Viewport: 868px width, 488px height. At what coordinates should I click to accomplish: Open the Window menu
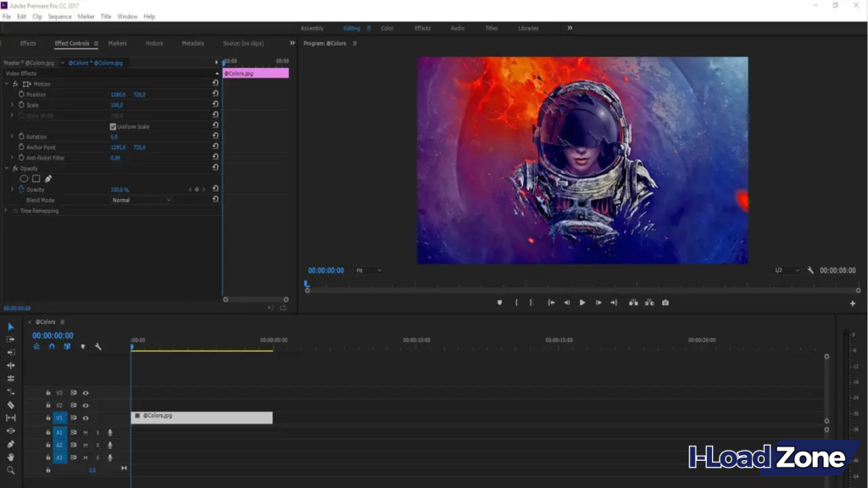tap(127, 17)
